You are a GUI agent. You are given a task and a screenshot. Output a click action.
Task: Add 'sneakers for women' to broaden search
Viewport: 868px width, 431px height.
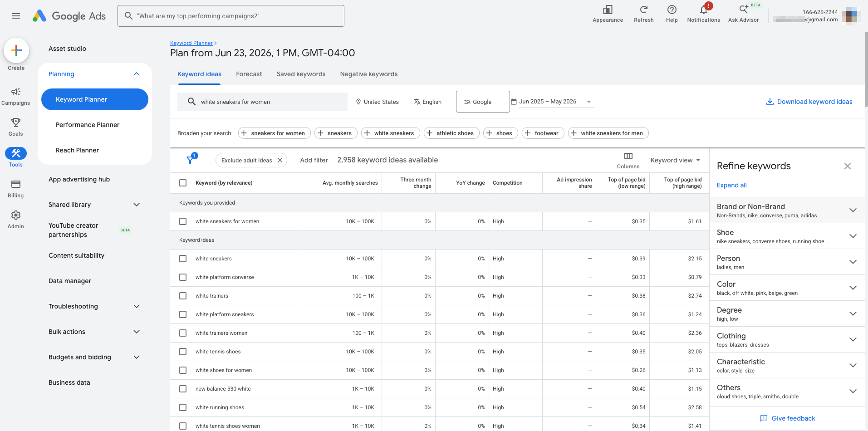pyautogui.click(x=274, y=133)
